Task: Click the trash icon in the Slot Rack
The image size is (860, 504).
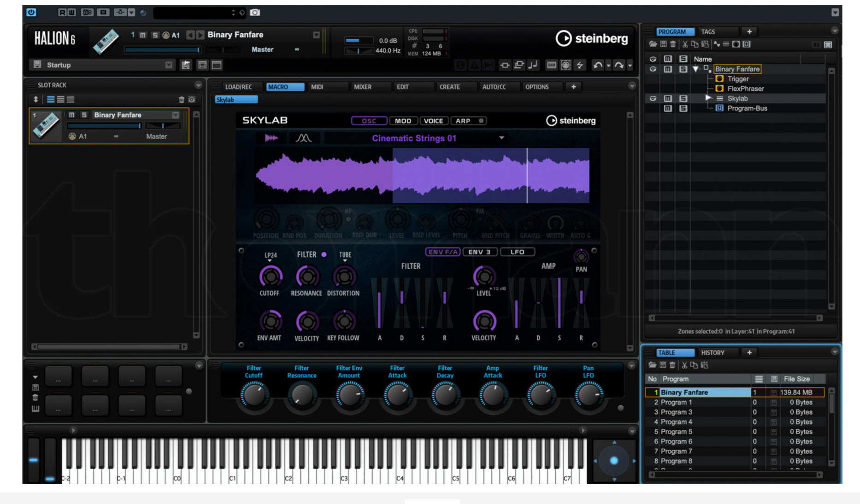Action: click(x=181, y=100)
